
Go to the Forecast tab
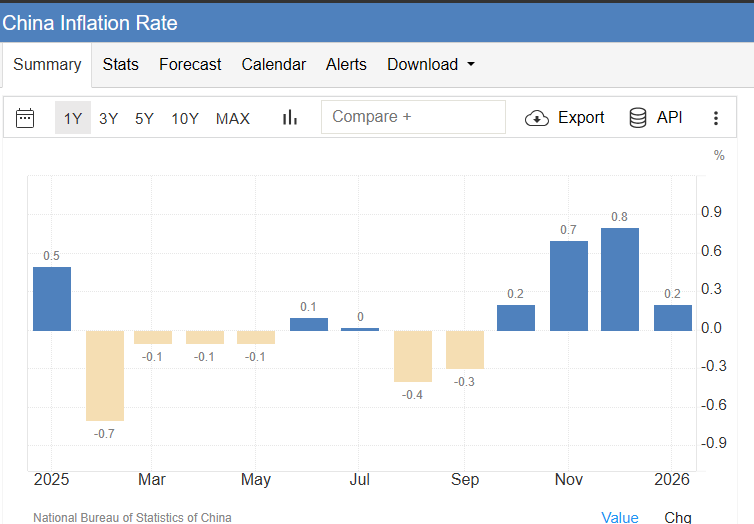tap(190, 64)
